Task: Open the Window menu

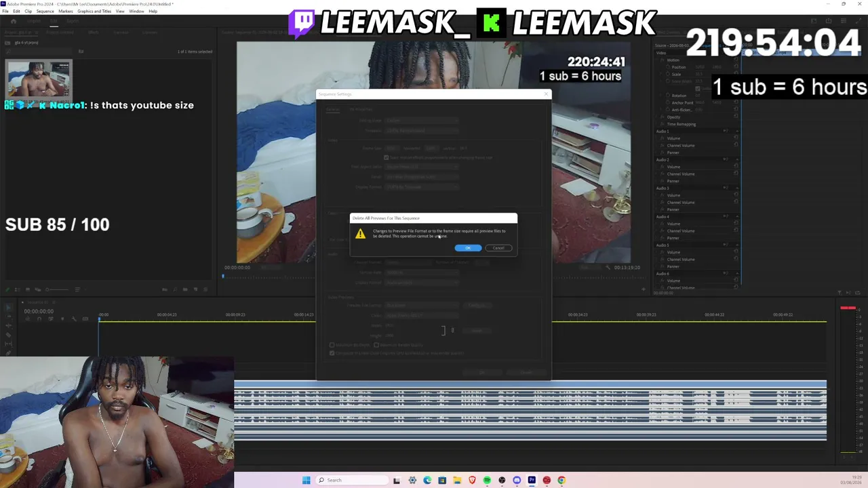Action: point(136,12)
